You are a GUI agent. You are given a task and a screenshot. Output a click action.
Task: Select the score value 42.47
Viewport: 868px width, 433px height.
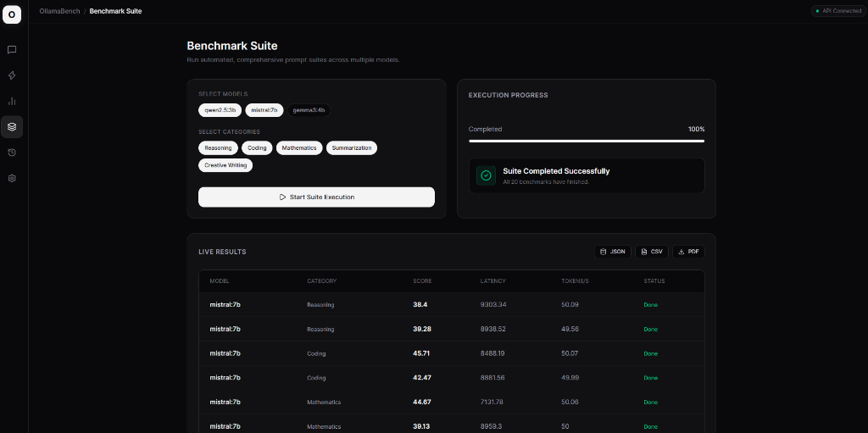[422, 378]
